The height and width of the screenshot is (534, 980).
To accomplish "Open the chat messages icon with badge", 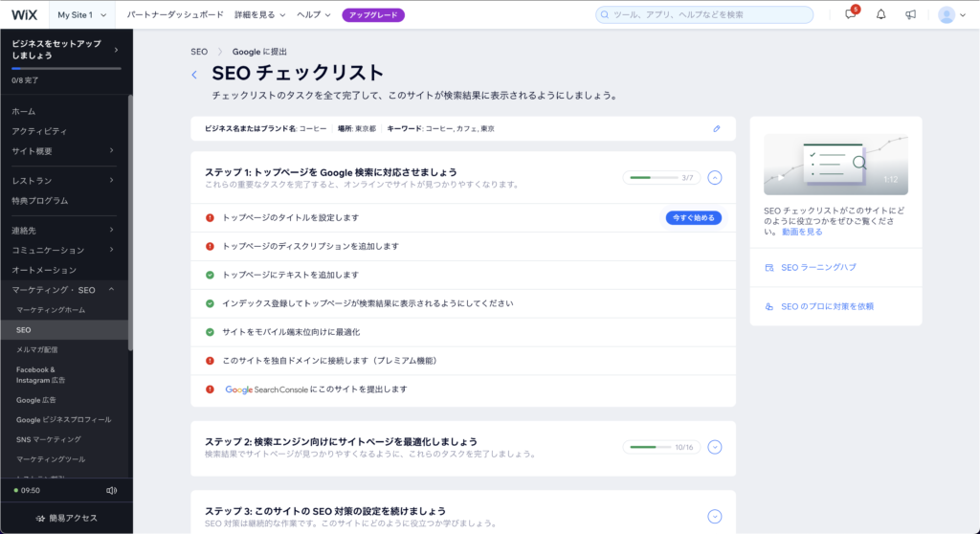I will [x=851, y=13].
